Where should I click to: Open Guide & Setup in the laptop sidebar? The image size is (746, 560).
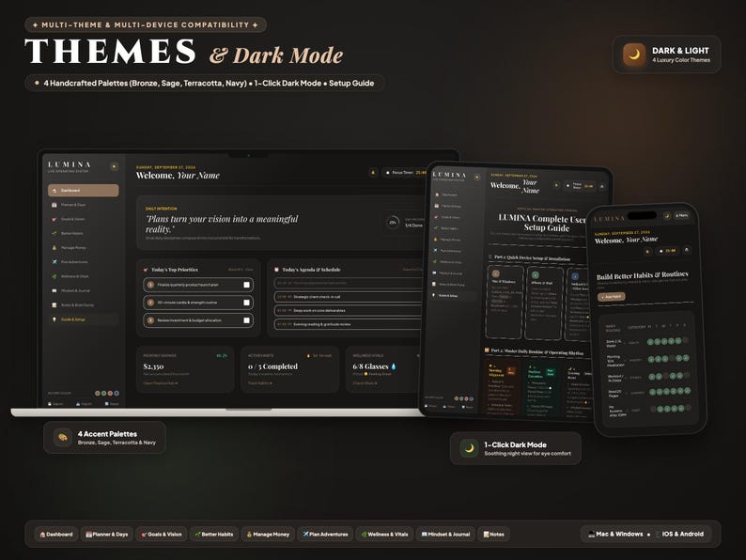84,319
